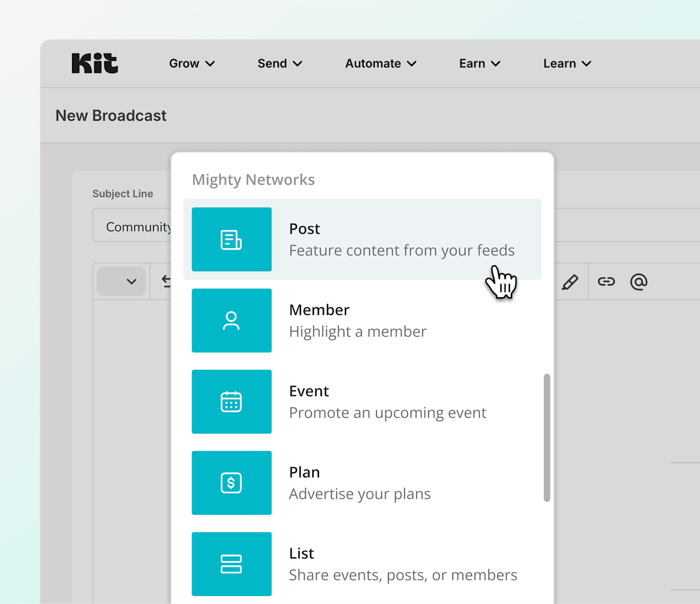
Task: Click the undo arrow in editor toolbar
Action: pyautogui.click(x=166, y=281)
